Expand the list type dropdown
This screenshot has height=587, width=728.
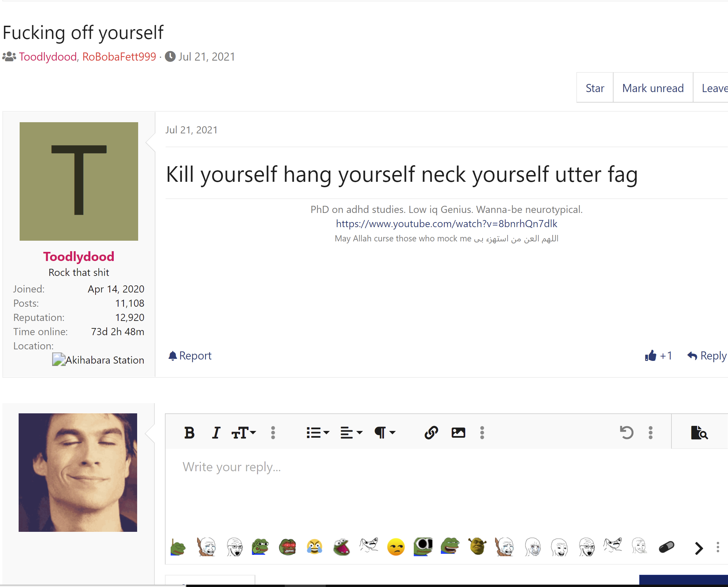click(317, 433)
